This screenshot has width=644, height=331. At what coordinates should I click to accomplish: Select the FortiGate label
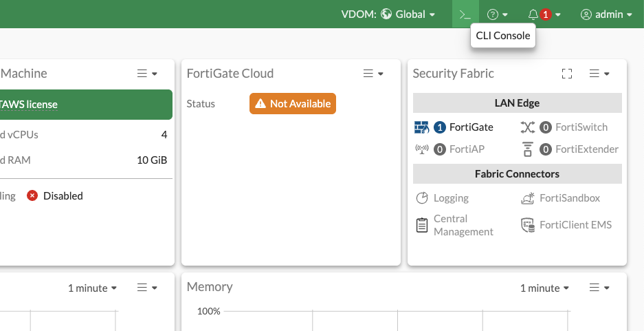coord(471,127)
